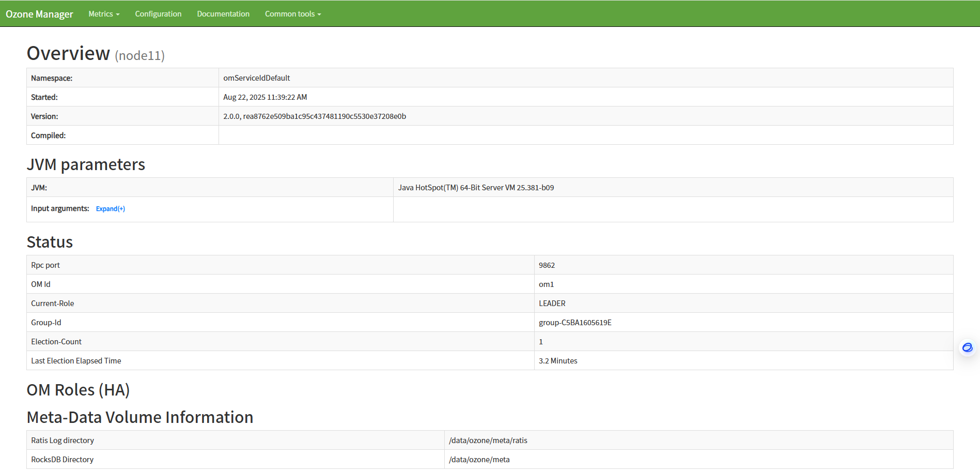980x471 pixels.
Task: Click the 'Last Election Elapsed Time' label
Action: coord(76,361)
